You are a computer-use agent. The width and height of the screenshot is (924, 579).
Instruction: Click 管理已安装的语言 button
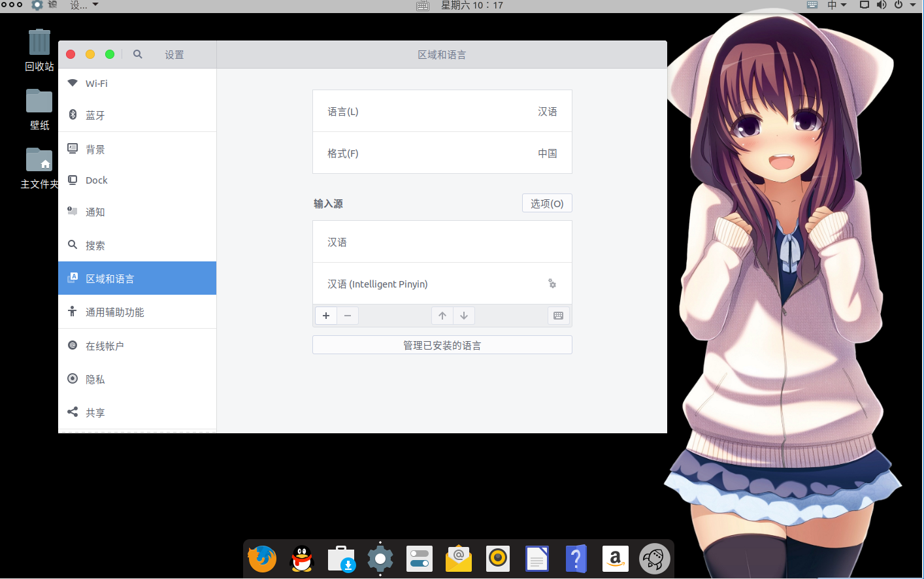[442, 345]
